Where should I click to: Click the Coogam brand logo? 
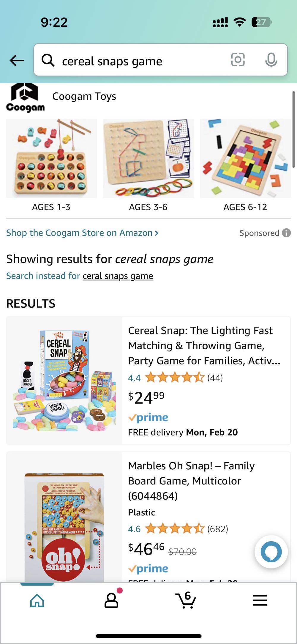(25, 98)
